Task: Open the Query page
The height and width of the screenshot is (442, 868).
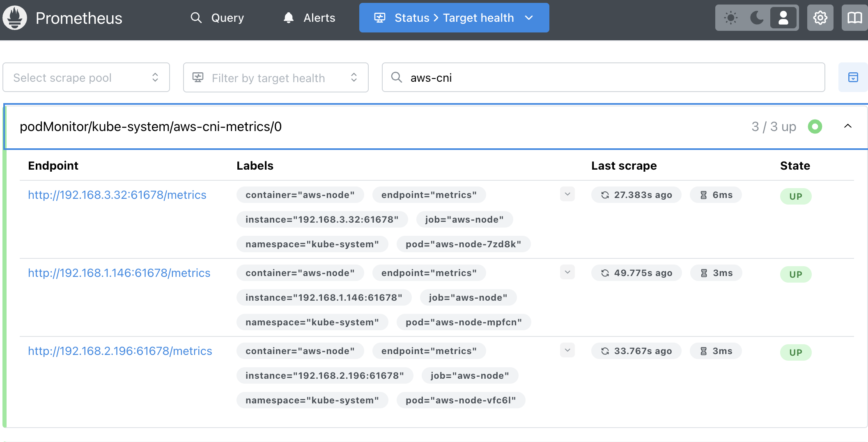Action: pyautogui.click(x=217, y=18)
